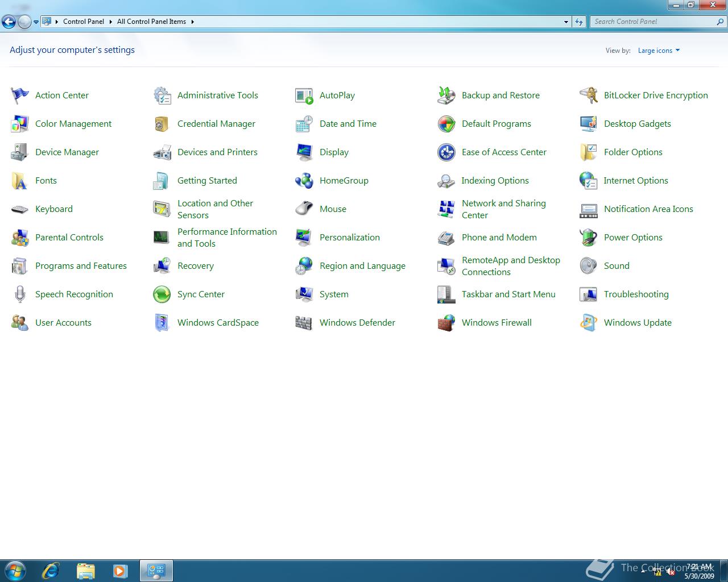Open the Folder Options icon
The height and width of the screenshot is (582, 728).
click(x=589, y=152)
